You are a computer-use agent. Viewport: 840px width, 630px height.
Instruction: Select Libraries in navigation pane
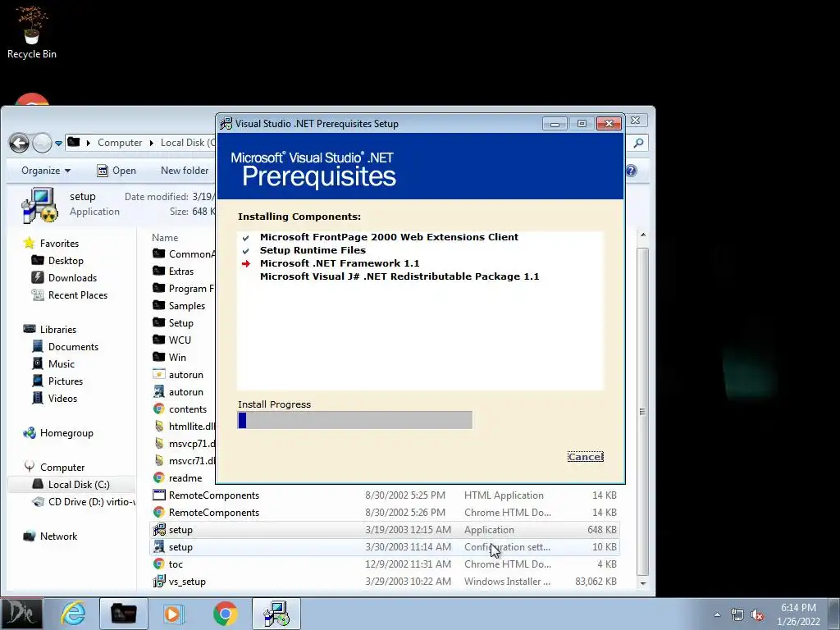tap(58, 330)
